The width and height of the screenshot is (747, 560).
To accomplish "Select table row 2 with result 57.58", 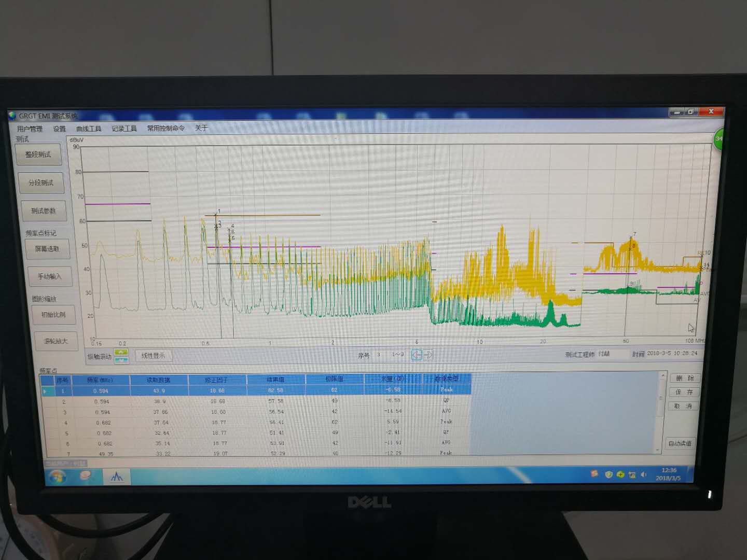I will [x=256, y=401].
